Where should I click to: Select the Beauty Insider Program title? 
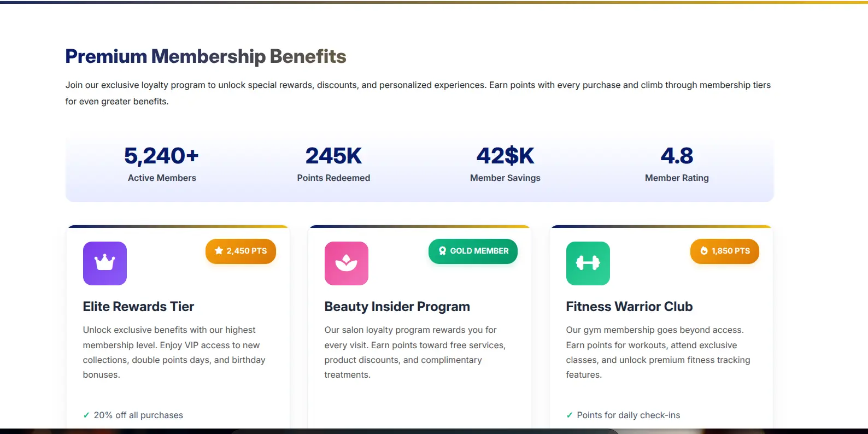[x=397, y=307]
